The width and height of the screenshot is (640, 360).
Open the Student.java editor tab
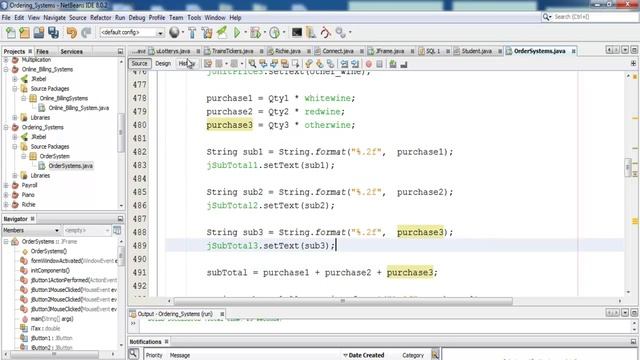(x=477, y=51)
